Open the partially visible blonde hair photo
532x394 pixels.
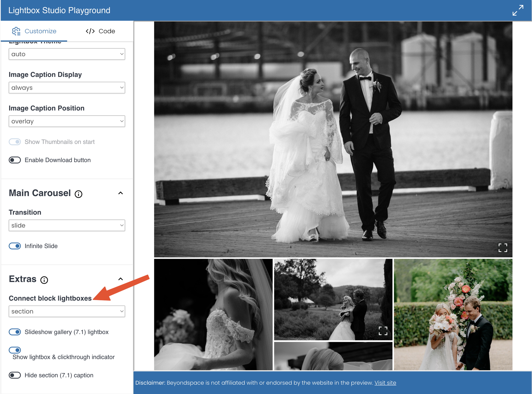(x=333, y=356)
